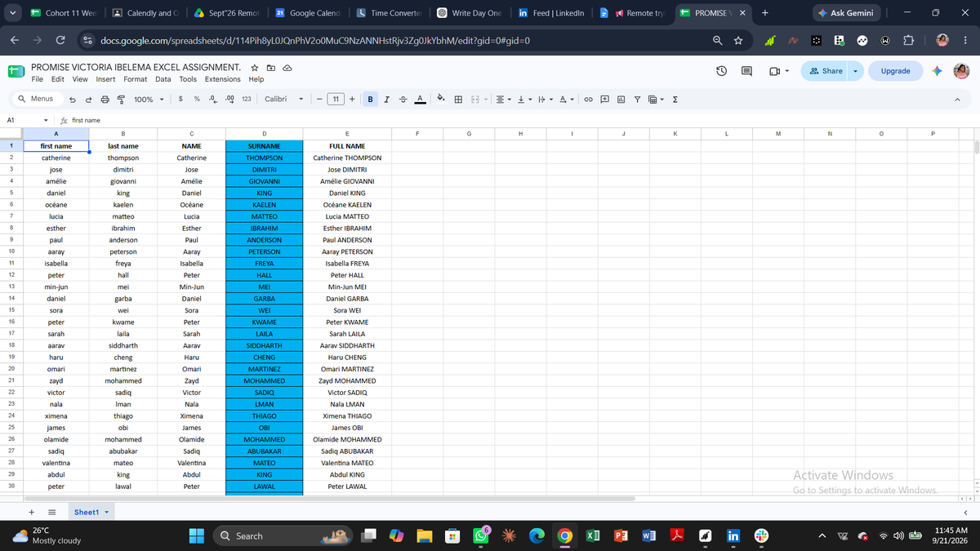The height and width of the screenshot is (551, 980).
Task: Click the font size input field
Action: (336, 99)
